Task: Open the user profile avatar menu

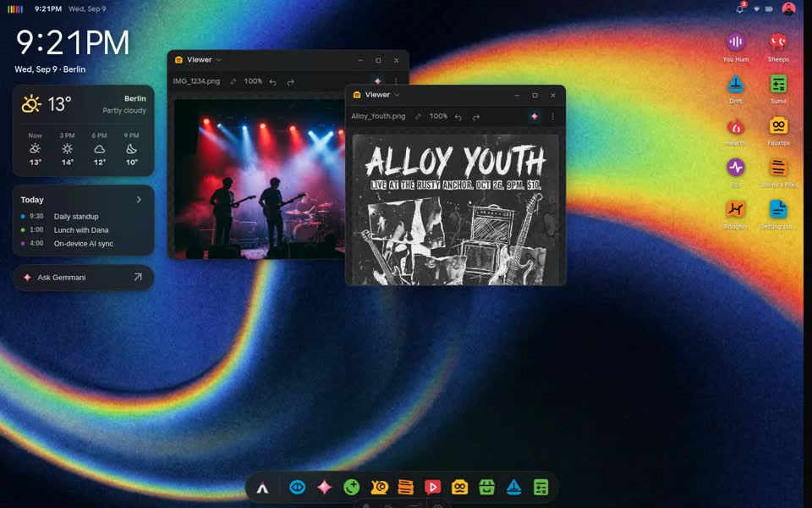Action: point(788,8)
